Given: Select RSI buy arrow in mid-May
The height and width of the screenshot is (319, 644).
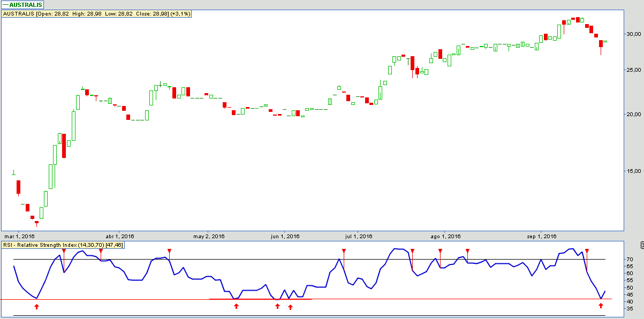Looking at the screenshot, I should click(x=236, y=306).
